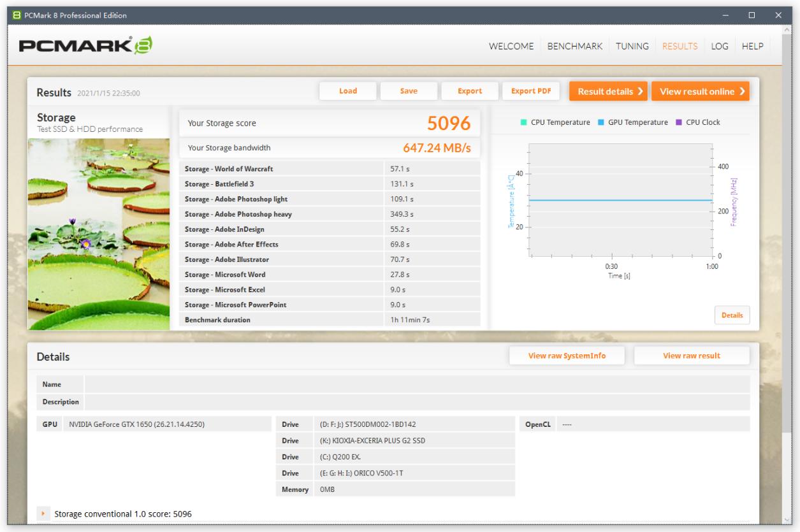
Task: Click the 'Test SSD & HDD performance' subtitle
Action: (90, 129)
